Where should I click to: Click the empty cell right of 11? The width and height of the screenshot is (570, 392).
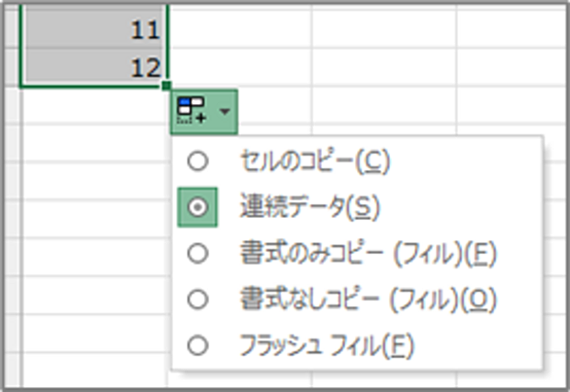[240, 27]
